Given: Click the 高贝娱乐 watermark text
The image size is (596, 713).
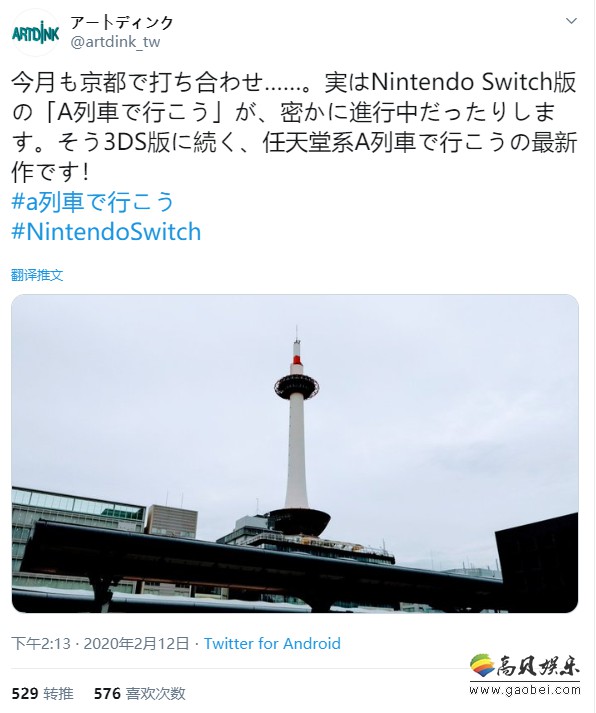Looking at the screenshot, I should [538, 667].
